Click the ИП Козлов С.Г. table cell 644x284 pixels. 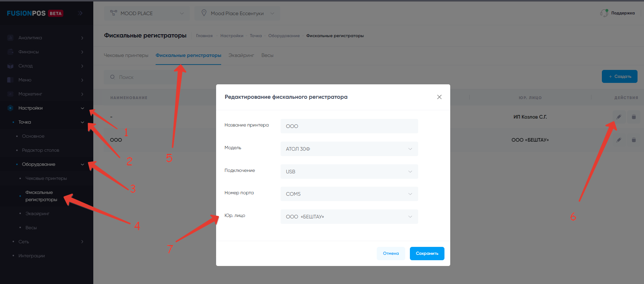[x=530, y=117]
